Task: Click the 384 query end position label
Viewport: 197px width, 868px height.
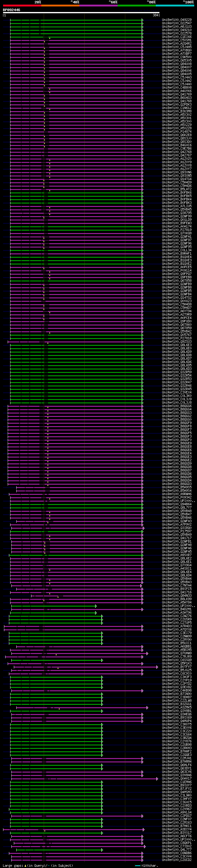Action: point(155,15)
